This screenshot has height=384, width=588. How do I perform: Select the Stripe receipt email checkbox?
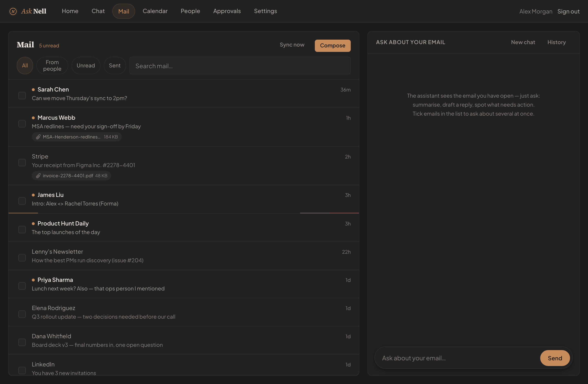pyautogui.click(x=22, y=163)
